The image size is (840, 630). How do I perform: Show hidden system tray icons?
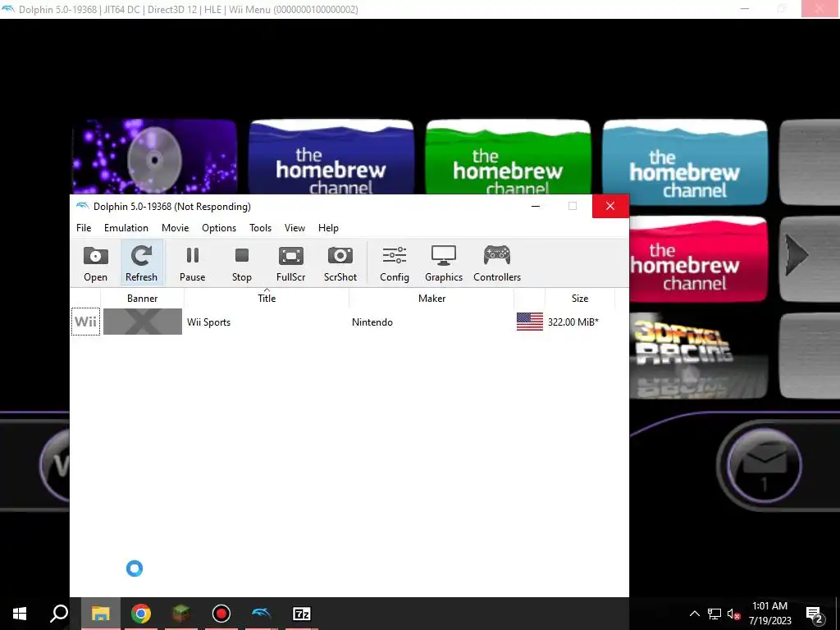[x=694, y=614]
